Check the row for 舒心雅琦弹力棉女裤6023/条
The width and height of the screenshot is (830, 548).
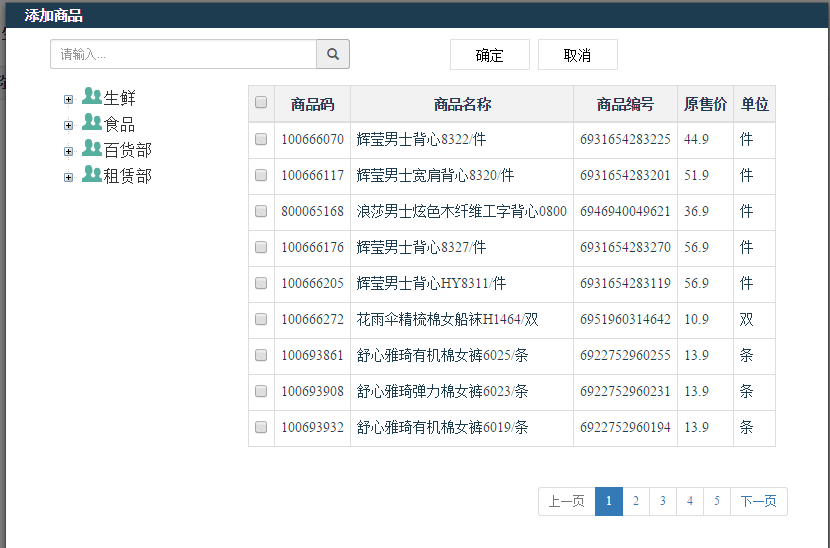click(x=261, y=391)
